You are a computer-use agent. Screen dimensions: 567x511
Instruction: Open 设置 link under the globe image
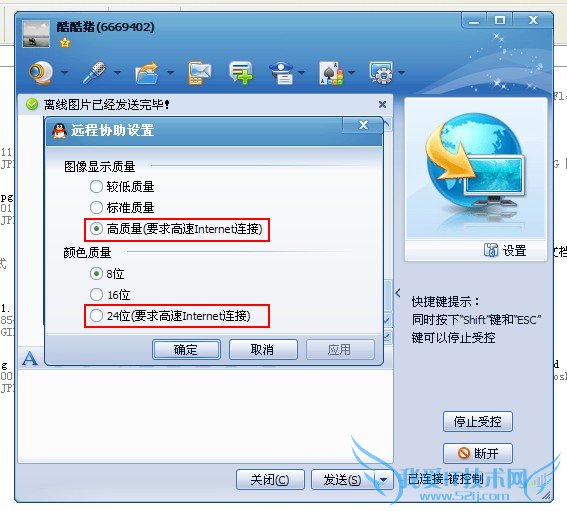coord(505,250)
